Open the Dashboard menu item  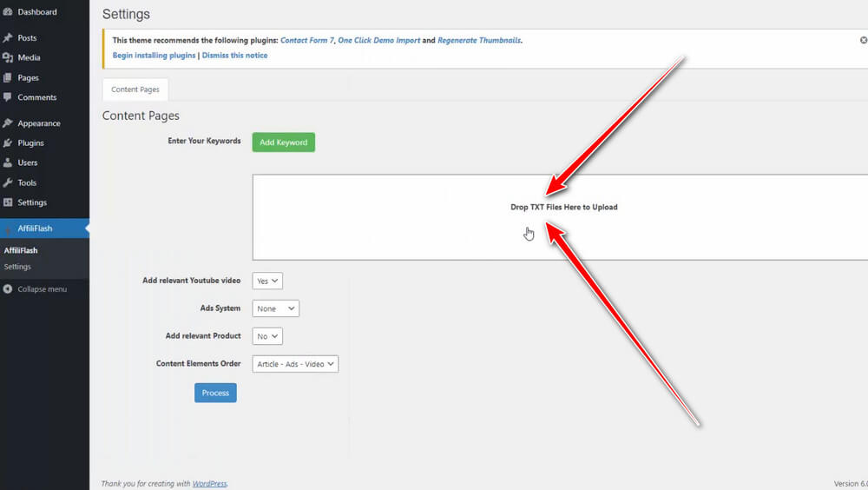tap(37, 11)
